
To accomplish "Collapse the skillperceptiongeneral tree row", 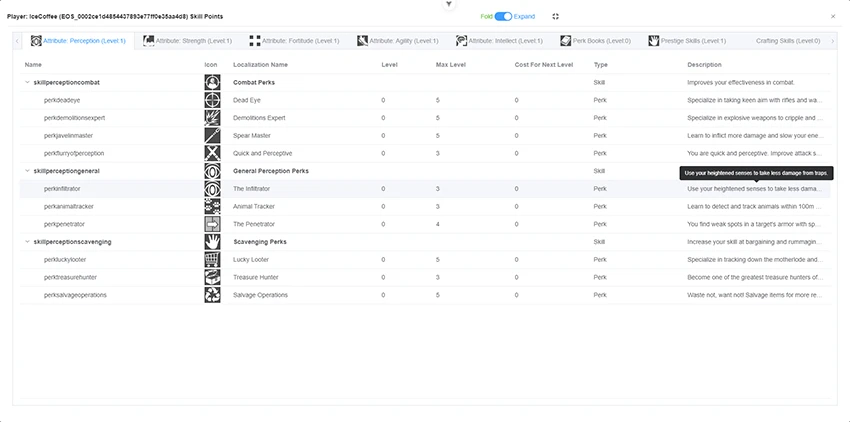I will pyautogui.click(x=28, y=171).
